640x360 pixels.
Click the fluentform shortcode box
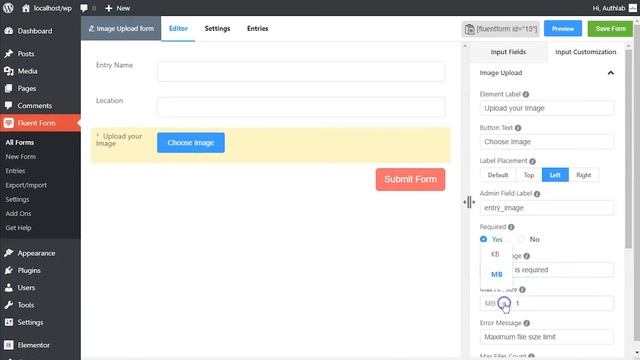tap(501, 29)
